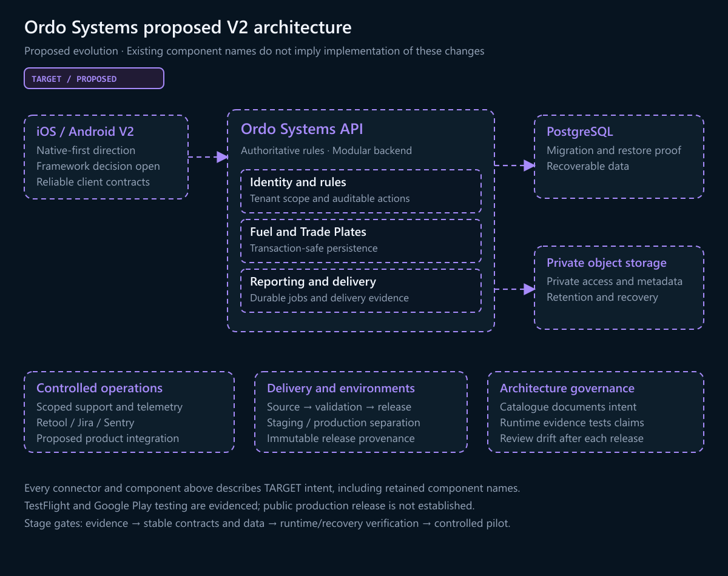Select the 'Controlled operations' heading
Screen dimensions: 728x576
pos(99,388)
